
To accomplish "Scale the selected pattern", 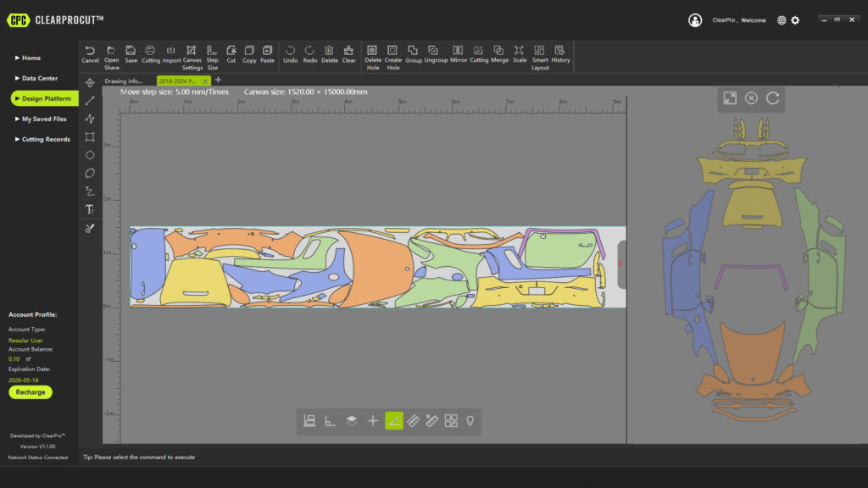I will 520,54.
